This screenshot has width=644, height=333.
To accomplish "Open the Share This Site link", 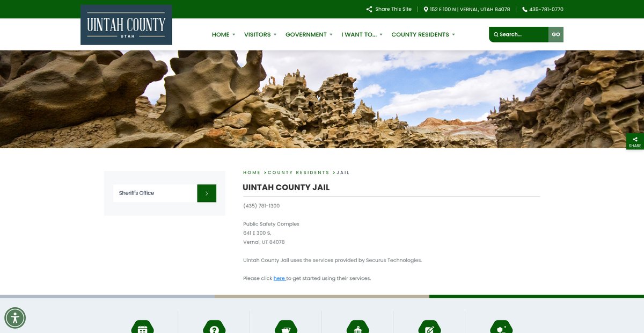I will [x=393, y=9].
